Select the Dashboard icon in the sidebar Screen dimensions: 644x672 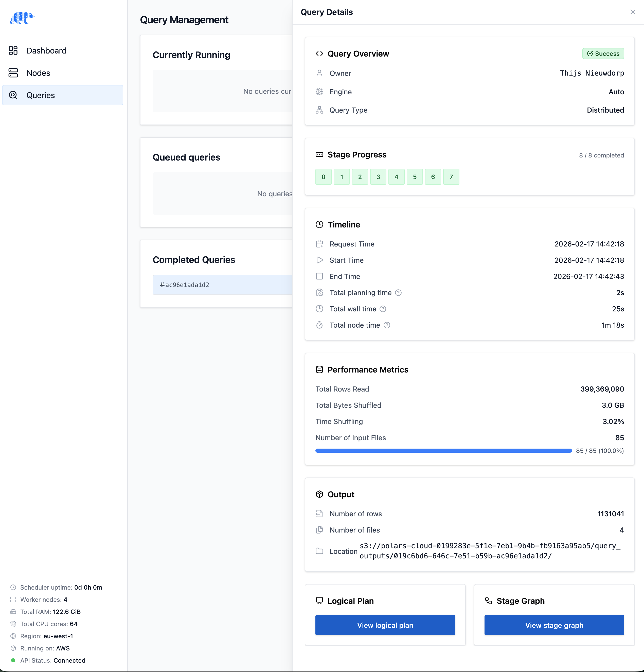pyautogui.click(x=13, y=50)
